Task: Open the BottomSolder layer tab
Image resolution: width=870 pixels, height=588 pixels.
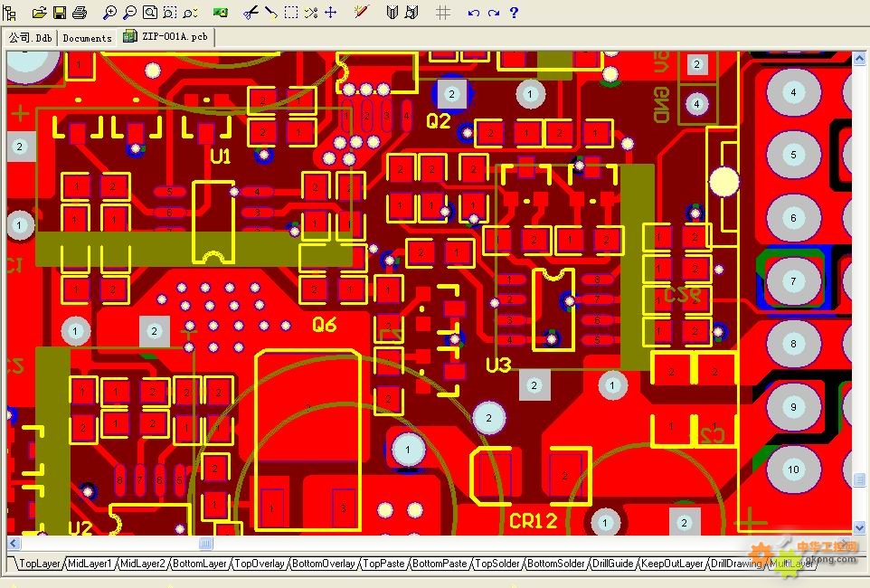Action: [555, 564]
